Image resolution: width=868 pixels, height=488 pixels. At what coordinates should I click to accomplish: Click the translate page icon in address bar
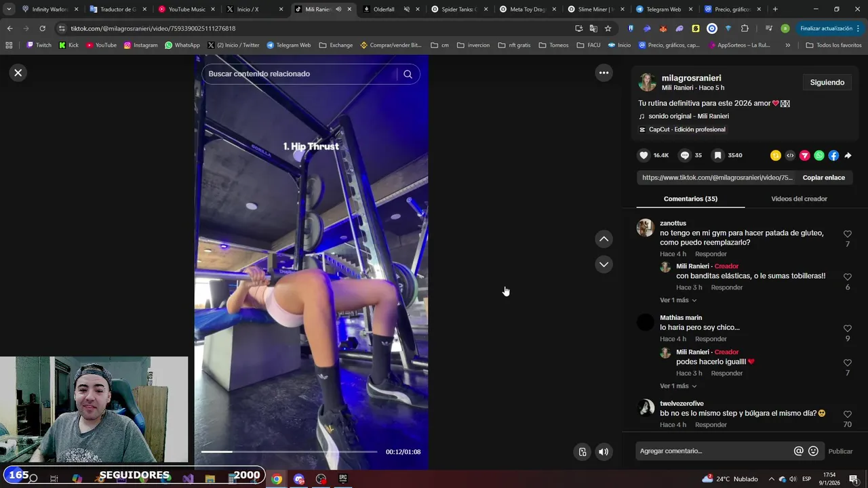pyautogui.click(x=593, y=28)
